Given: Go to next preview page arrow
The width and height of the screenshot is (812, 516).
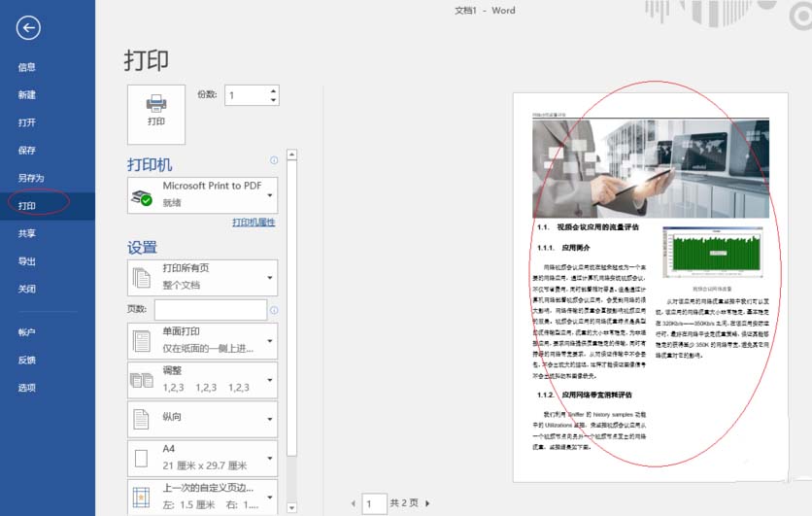Looking at the screenshot, I should click(x=427, y=503).
